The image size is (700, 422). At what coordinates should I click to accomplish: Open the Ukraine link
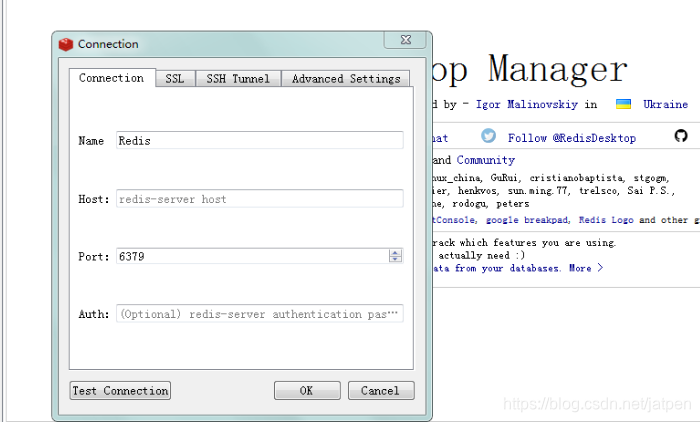tap(665, 104)
